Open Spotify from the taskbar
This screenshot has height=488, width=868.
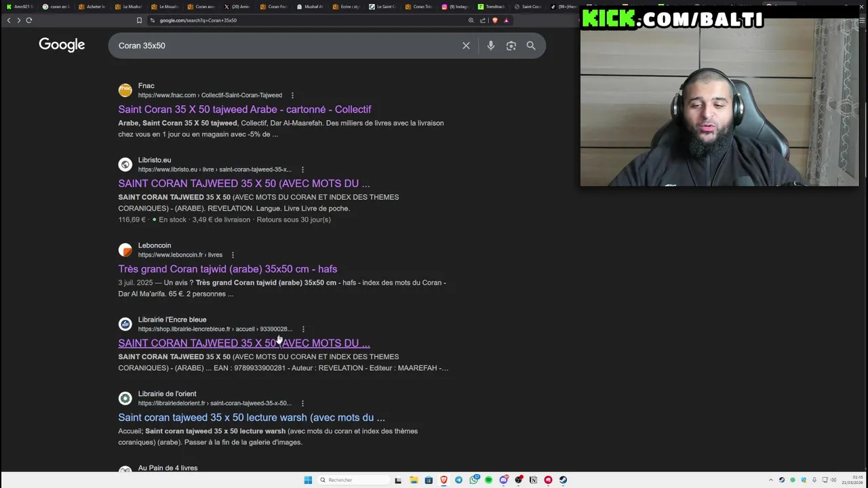click(x=488, y=480)
